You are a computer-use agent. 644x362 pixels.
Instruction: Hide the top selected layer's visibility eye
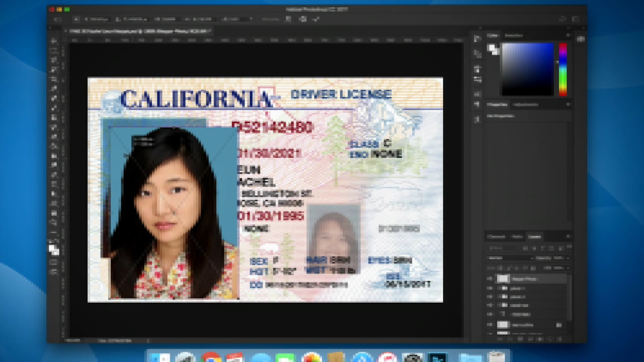pyautogui.click(x=490, y=279)
